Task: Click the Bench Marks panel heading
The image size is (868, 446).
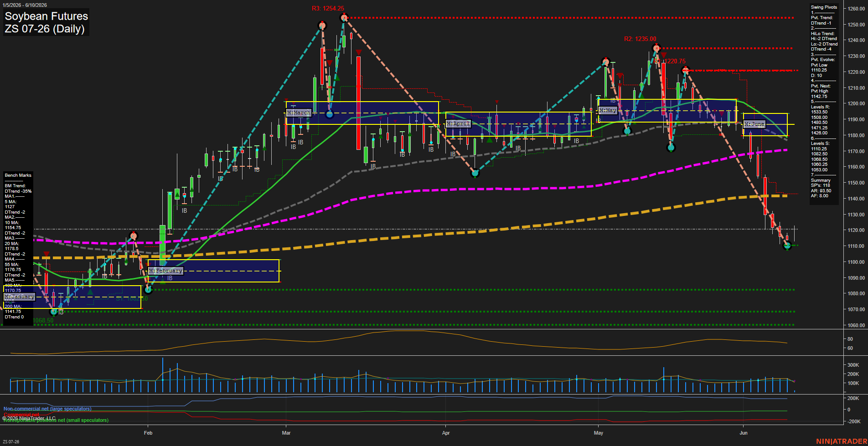Action: pyautogui.click(x=18, y=175)
